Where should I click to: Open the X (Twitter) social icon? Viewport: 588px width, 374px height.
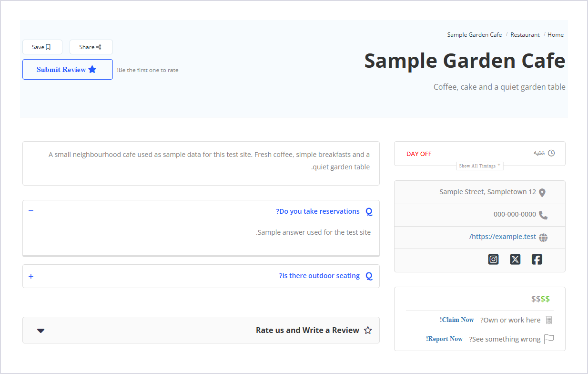[x=515, y=260]
